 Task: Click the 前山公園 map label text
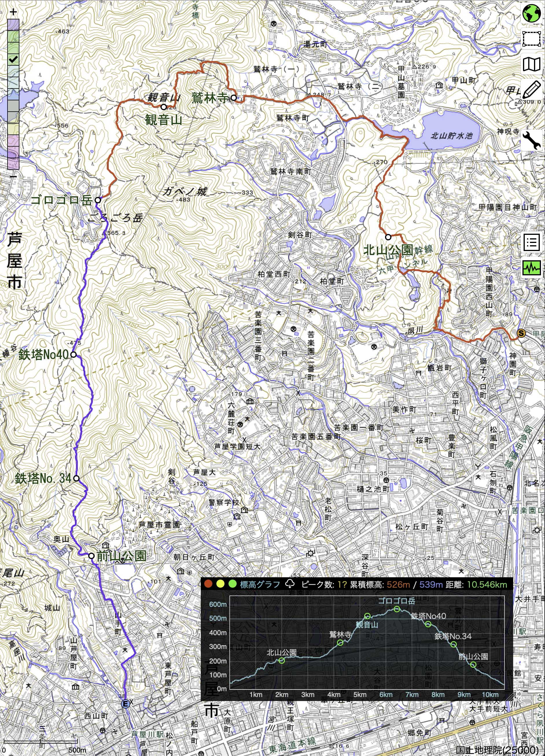(x=121, y=556)
